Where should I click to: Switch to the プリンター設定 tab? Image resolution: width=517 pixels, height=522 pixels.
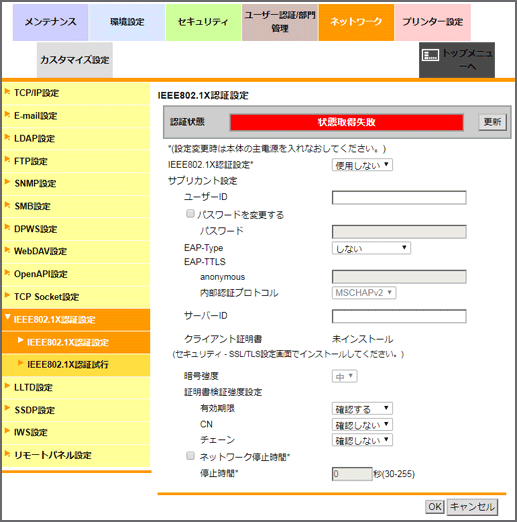tap(432, 22)
